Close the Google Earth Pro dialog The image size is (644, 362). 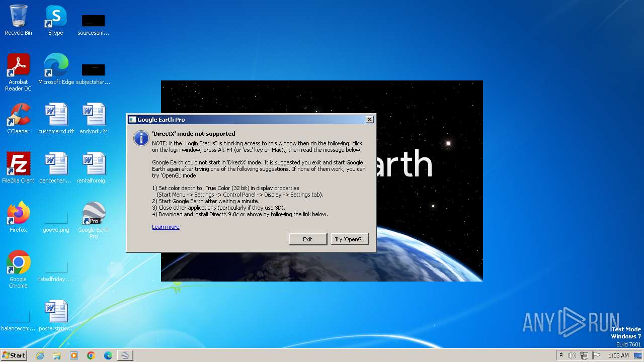click(370, 119)
